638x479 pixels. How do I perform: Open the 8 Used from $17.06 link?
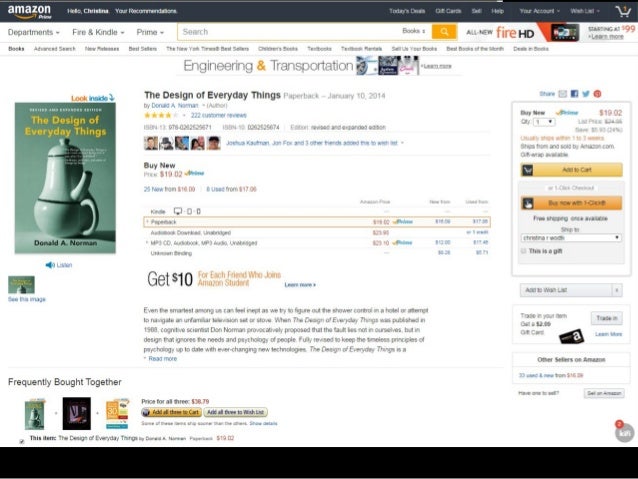(x=232, y=189)
